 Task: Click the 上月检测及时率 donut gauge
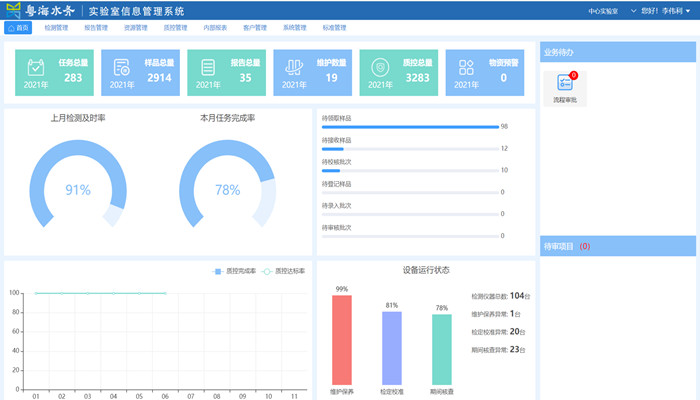(x=78, y=188)
